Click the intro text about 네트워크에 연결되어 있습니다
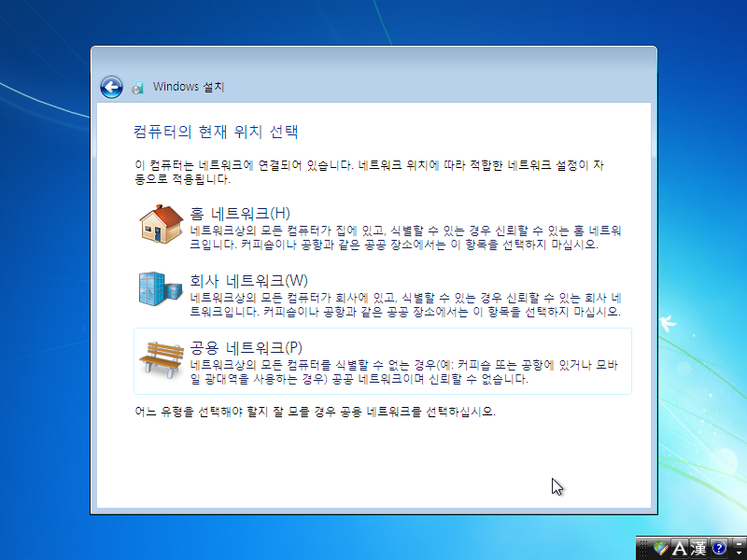 [x=369, y=172]
